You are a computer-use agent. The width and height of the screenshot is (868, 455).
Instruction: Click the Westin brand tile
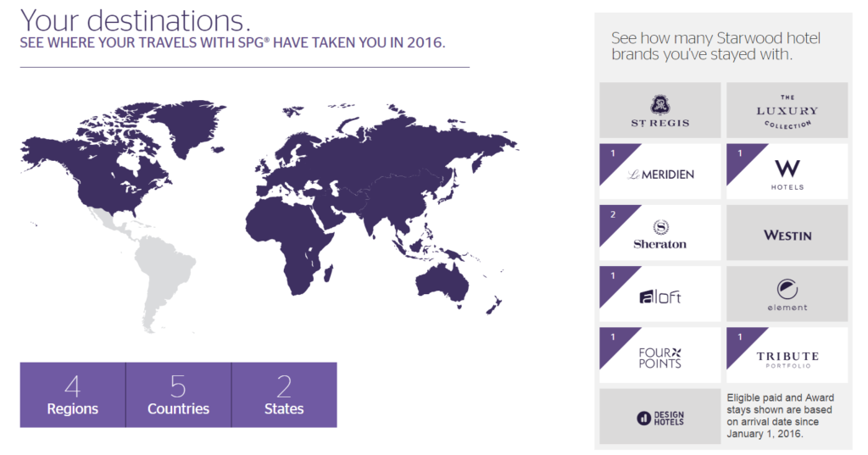coord(787,232)
